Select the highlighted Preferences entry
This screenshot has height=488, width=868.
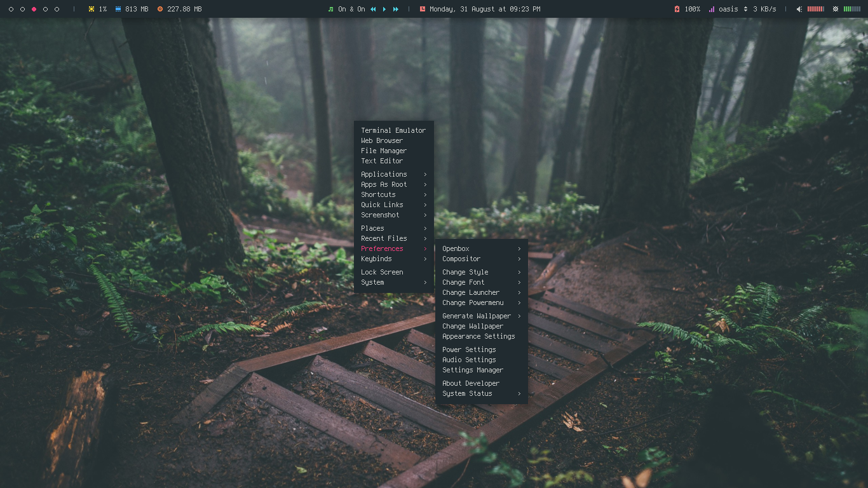tap(394, 248)
